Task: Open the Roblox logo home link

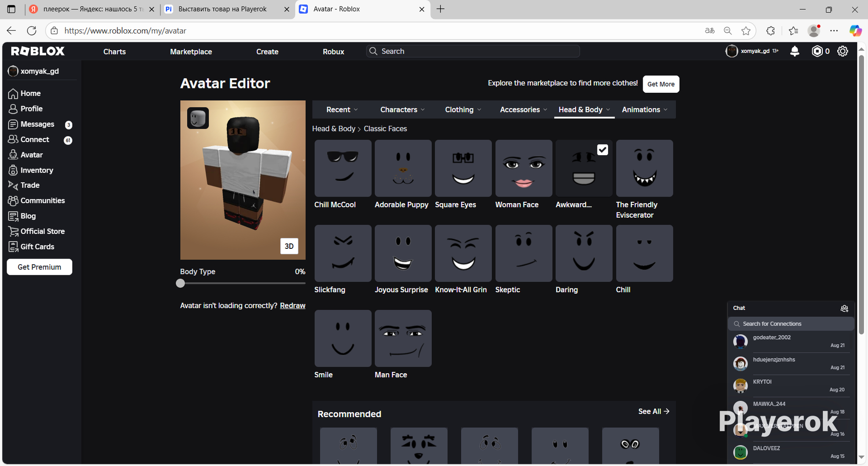Action: 38,51
